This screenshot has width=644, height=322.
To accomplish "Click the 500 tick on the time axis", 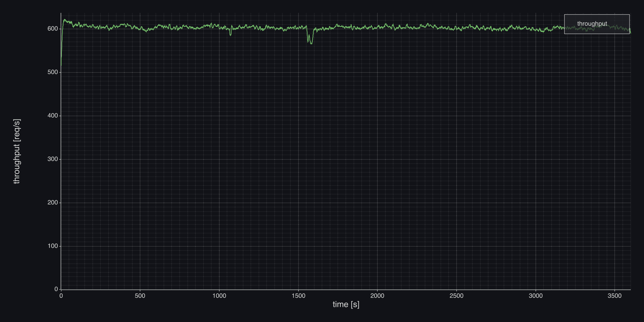I will (x=140, y=296).
